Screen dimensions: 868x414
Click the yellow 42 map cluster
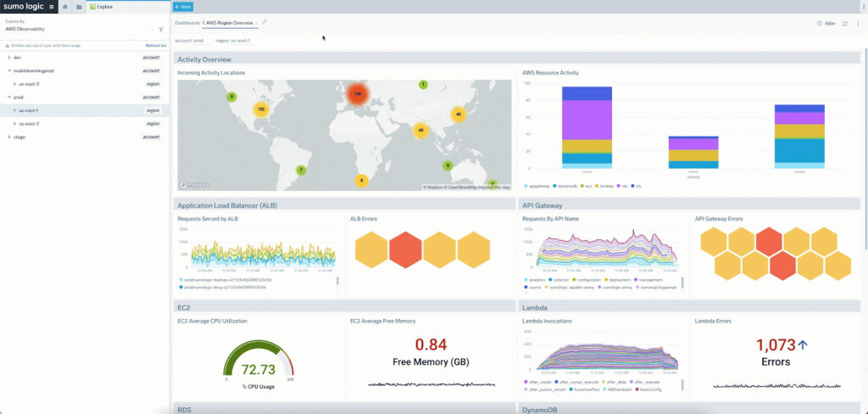(420, 131)
